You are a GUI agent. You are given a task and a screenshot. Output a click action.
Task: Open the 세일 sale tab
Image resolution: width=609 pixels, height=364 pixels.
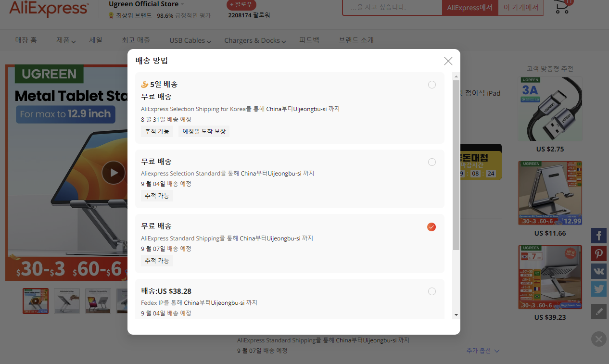coord(96,40)
